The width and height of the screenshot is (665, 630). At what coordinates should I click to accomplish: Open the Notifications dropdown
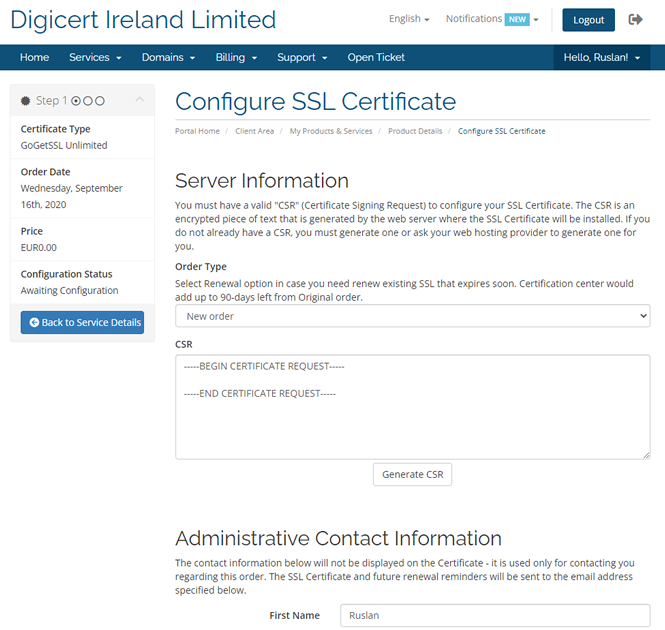click(492, 19)
